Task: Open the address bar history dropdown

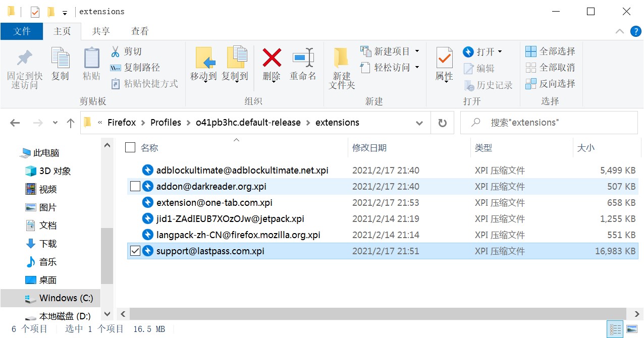Action: click(419, 123)
